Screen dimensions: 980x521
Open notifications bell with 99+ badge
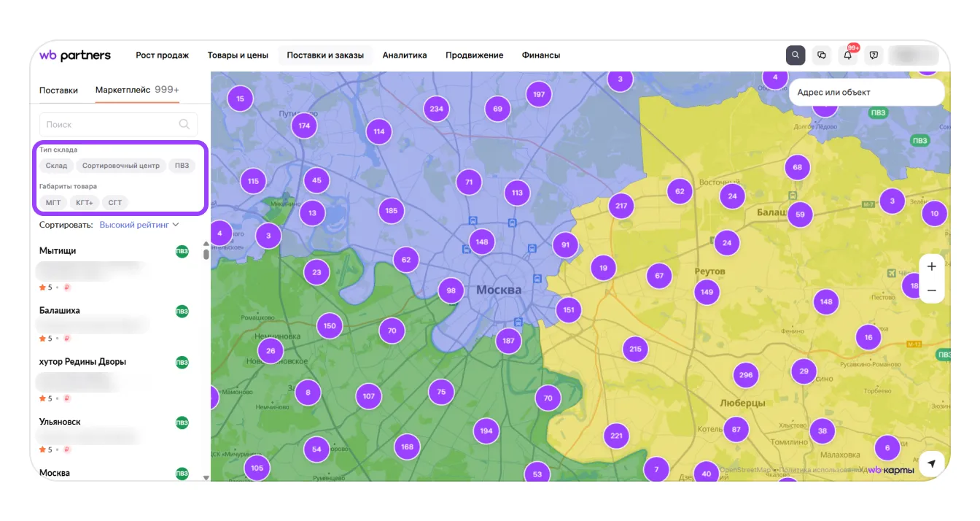point(848,55)
